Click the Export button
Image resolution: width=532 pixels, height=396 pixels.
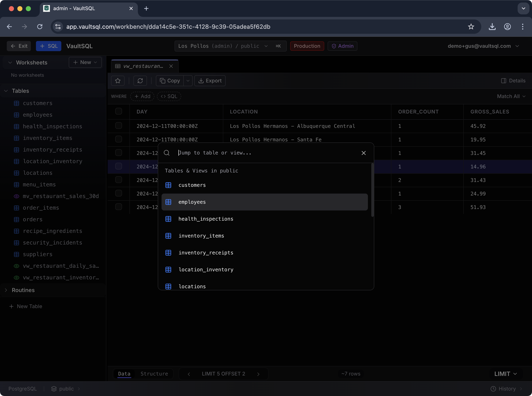coord(210,81)
